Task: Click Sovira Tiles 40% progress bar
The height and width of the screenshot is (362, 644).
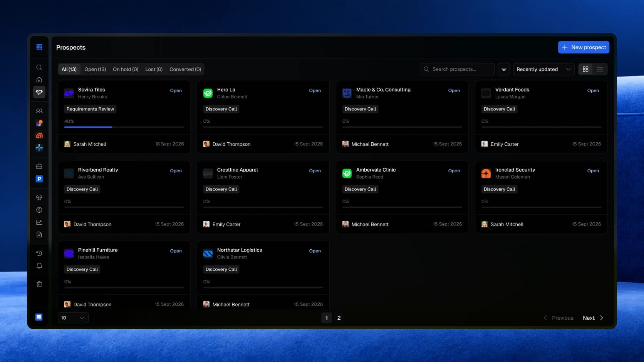Action: point(124,127)
